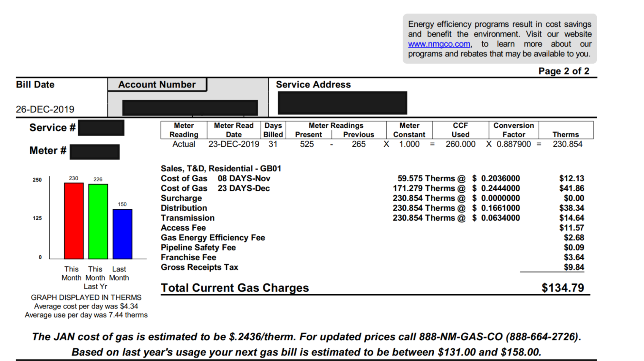Click the www.nmgco.com website link
Viewport: 644px width, 361px height.
(x=439, y=44)
